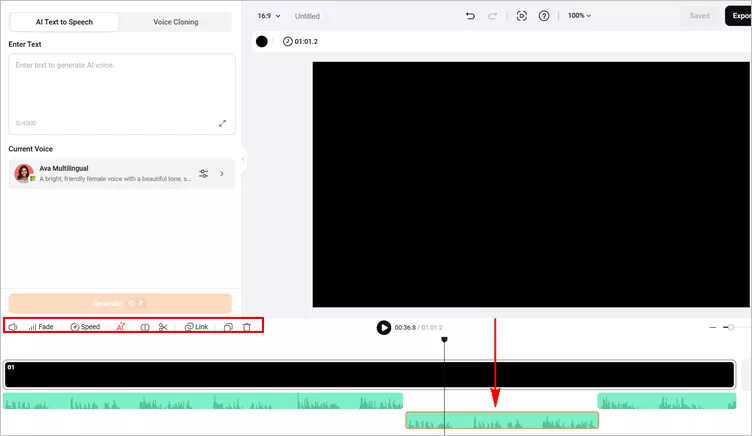Click the split clip icon
Viewport: 752px width, 436px height.
tap(145, 327)
